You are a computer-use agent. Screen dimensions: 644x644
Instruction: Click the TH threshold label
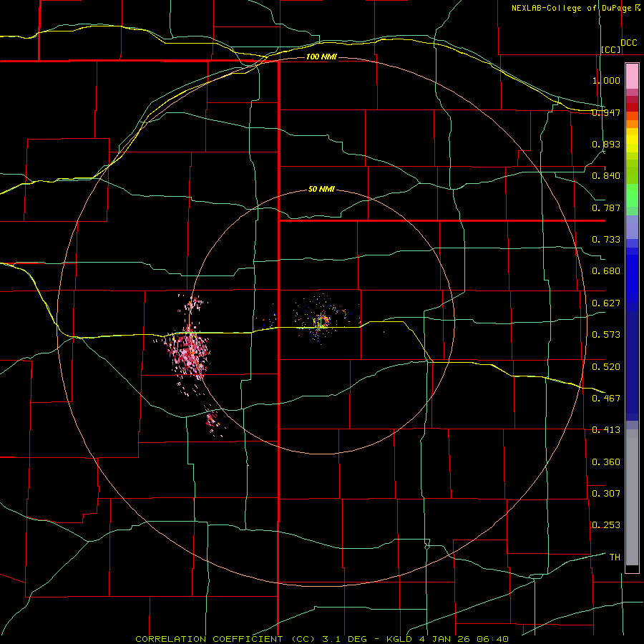coord(615,557)
